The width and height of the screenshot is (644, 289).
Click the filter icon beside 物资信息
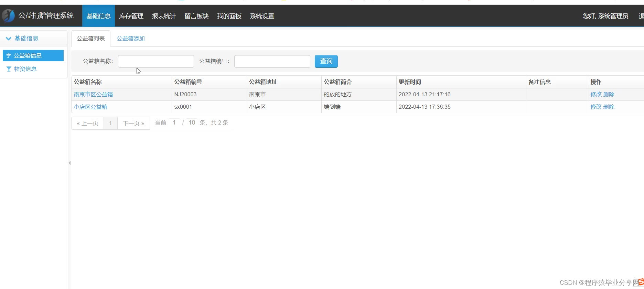(9, 69)
